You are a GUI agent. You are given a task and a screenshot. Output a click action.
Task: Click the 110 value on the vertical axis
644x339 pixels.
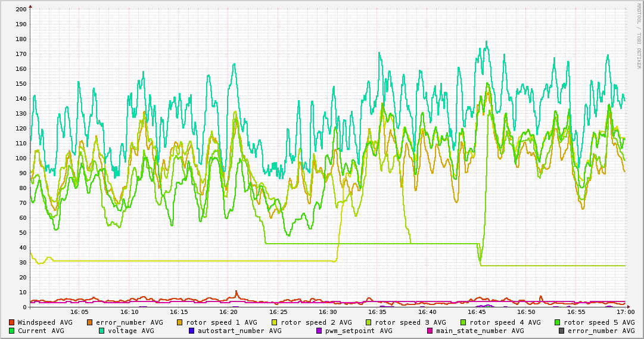click(x=21, y=144)
